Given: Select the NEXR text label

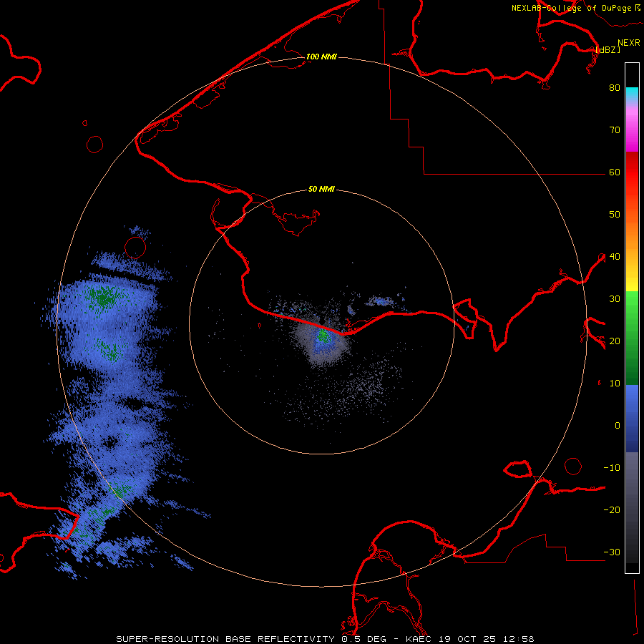Looking at the screenshot, I should [x=628, y=43].
